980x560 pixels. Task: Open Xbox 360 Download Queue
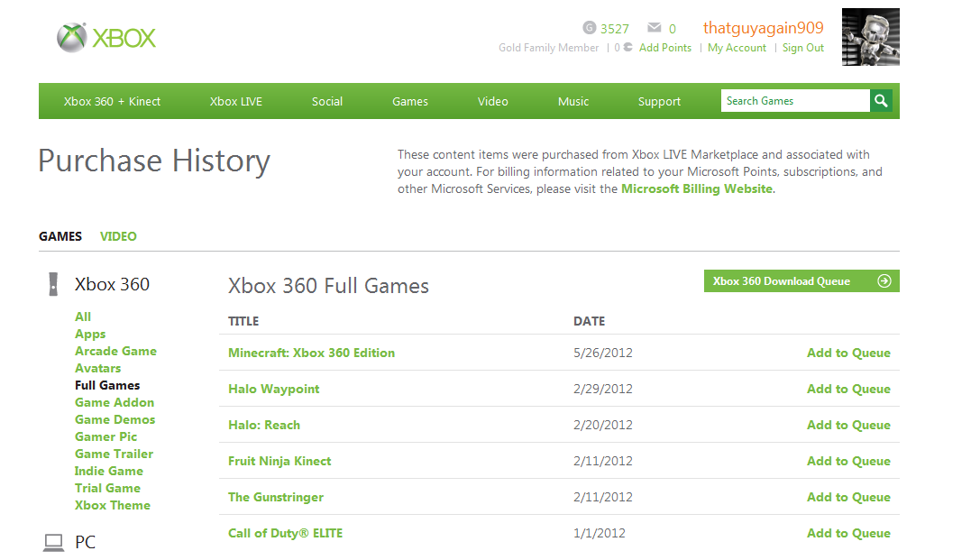782,281
